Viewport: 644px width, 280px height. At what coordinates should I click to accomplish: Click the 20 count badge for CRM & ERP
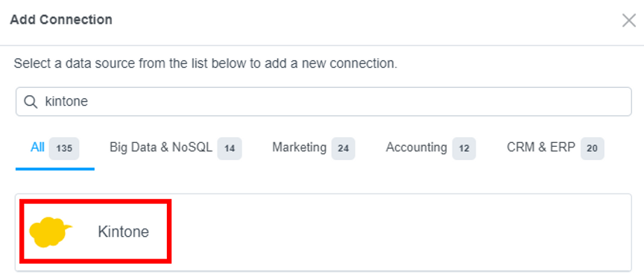tap(593, 148)
